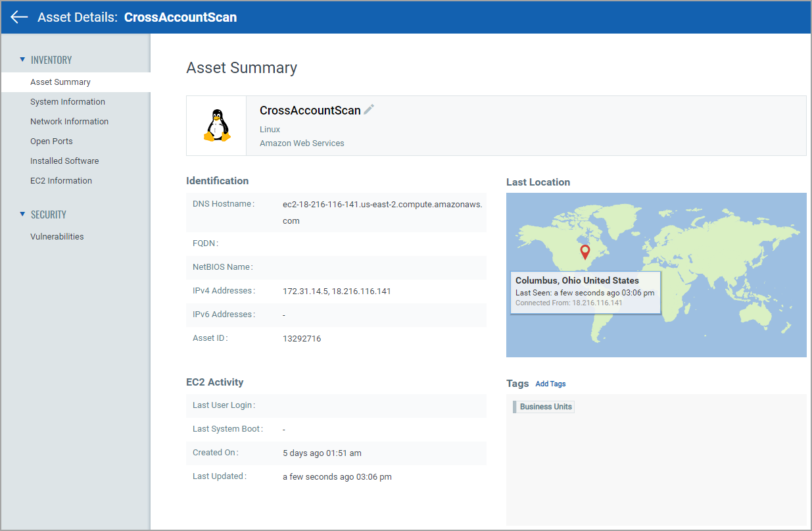Go to the Open Ports section
The width and height of the screenshot is (812, 531).
click(51, 141)
